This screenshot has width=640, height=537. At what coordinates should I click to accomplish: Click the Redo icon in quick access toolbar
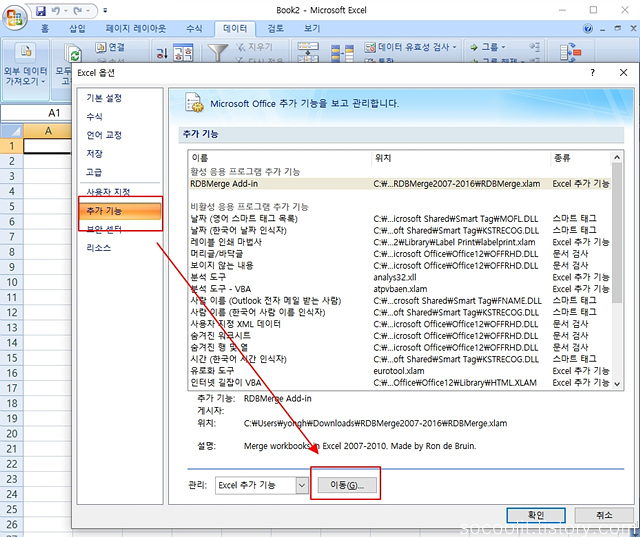78,11
